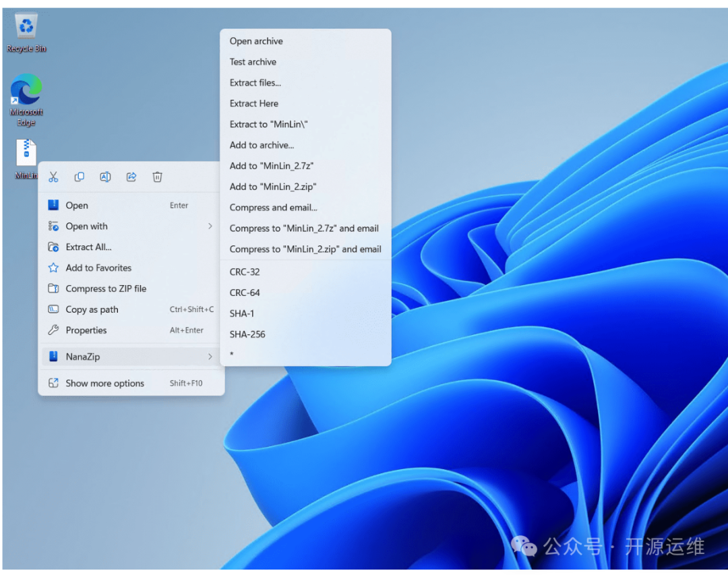Click the Copy icon in context menu
This screenshot has height=575, width=728.
coord(80,177)
